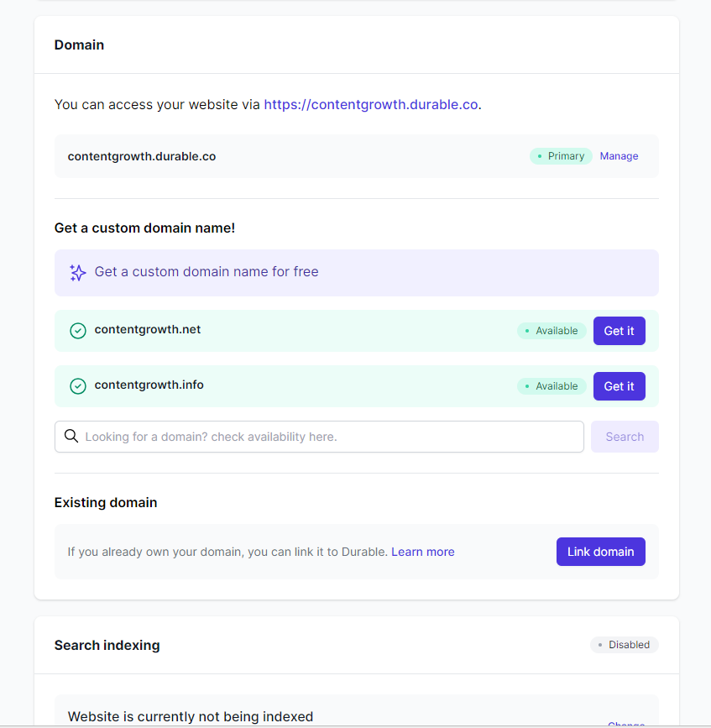Image resolution: width=711 pixels, height=728 pixels.
Task: Get the contentgrowth.info domain
Action: pos(619,386)
